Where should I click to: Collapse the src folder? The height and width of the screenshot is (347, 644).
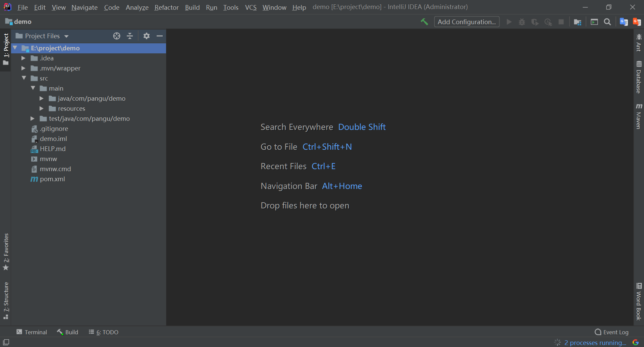coord(24,78)
